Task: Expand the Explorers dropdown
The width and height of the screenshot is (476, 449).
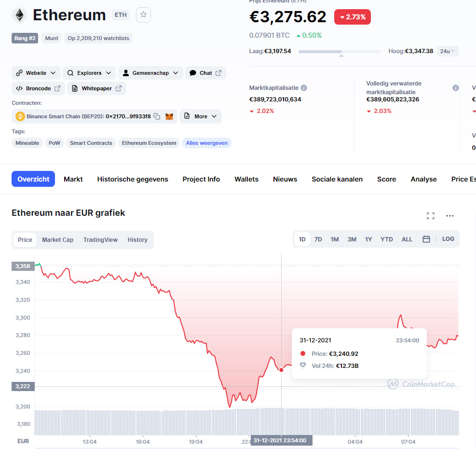Action: pos(89,73)
